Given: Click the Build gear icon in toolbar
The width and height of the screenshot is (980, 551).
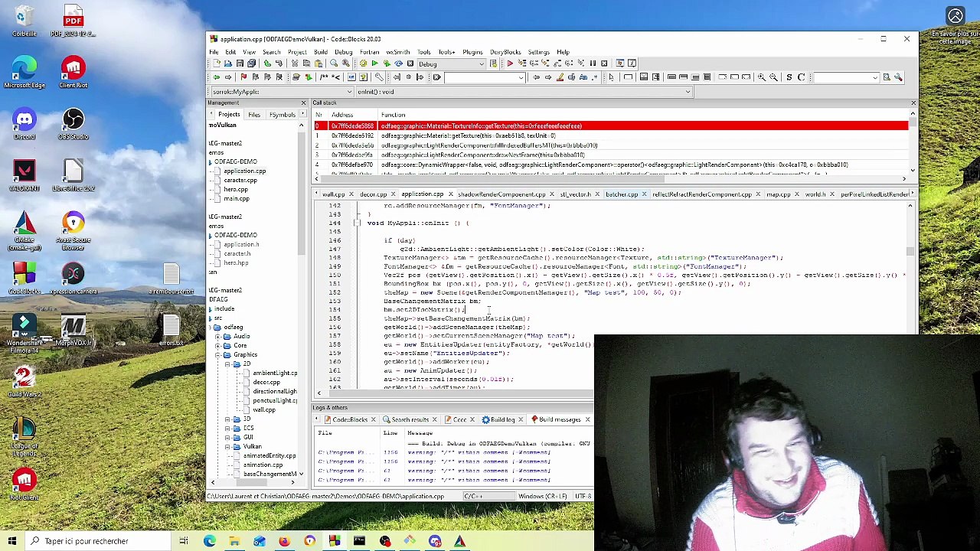Looking at the screenshot, I should point(363,64).
